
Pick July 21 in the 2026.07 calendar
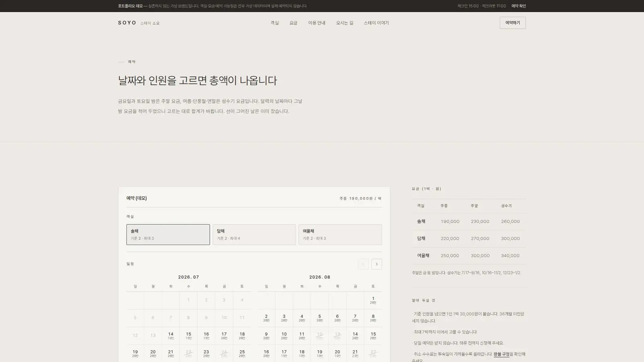(x=171, y=353)
